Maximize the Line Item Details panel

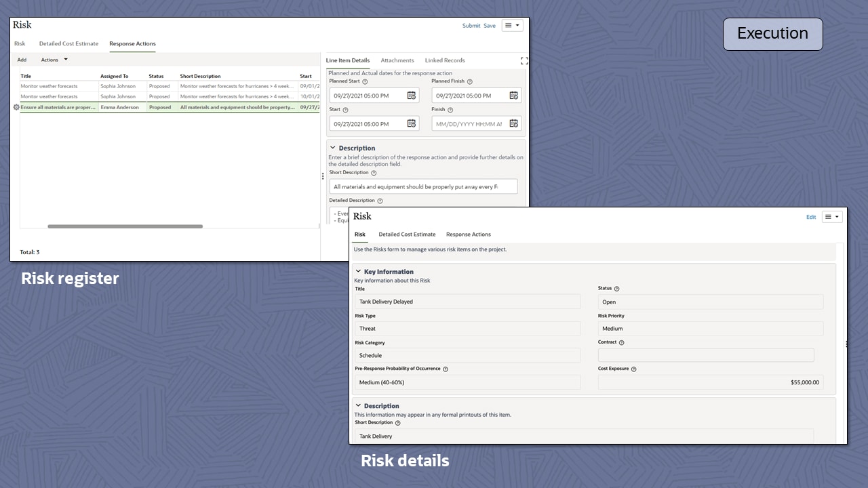(524, 60)
